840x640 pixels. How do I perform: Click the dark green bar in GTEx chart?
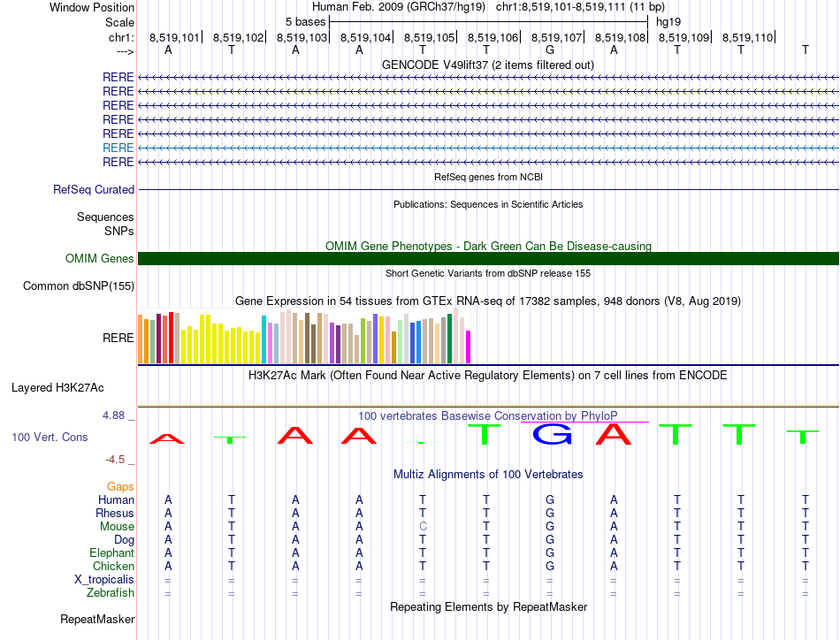pyautogui.click(x=449, y=339)
